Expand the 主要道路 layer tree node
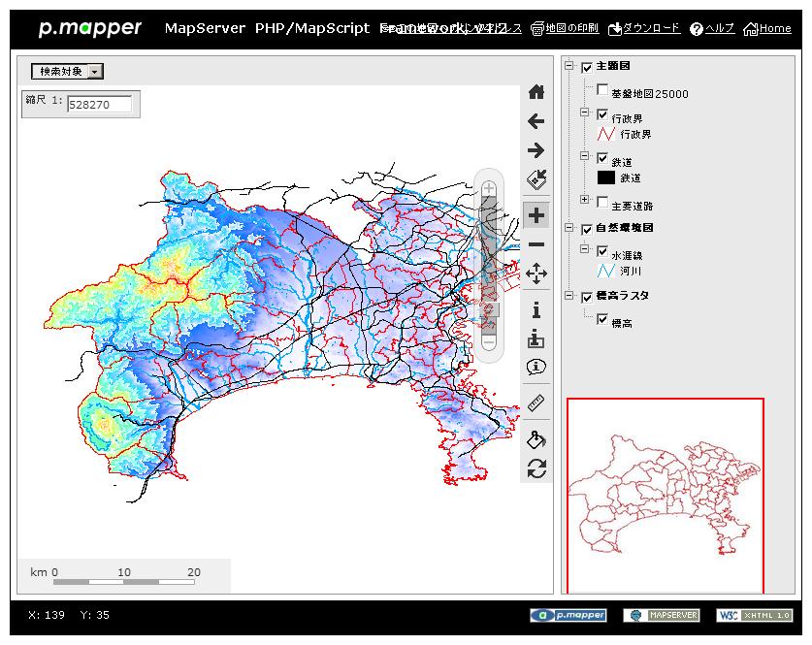Image resolution: width=812 pixels, height=645 pixels. (x=585, y=200)
